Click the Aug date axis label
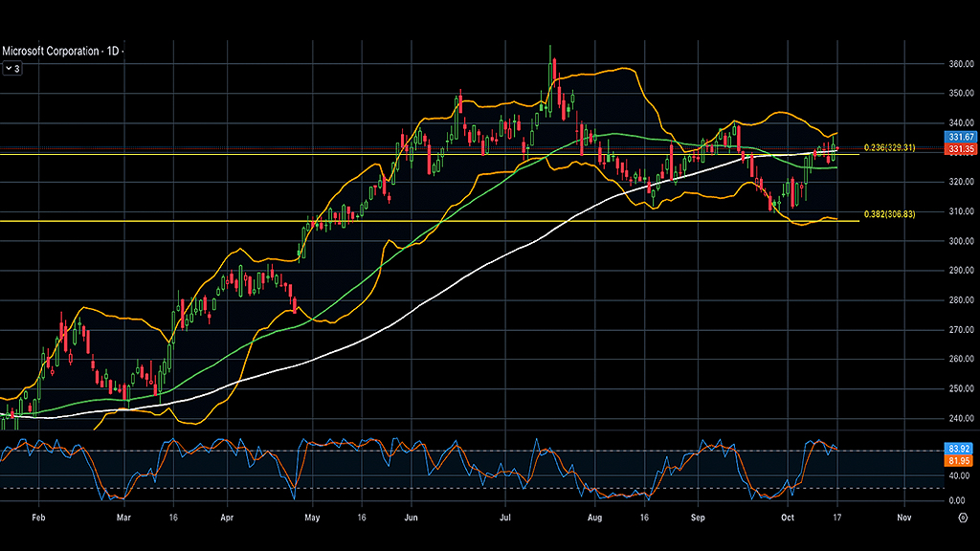This screenshot has width=980, height=551. pos(595,518)
